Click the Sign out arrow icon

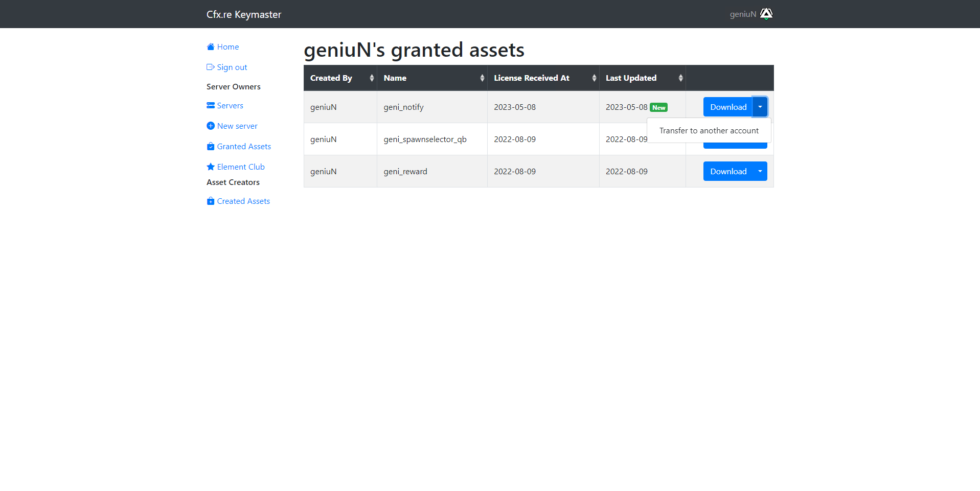coord(210,67)
